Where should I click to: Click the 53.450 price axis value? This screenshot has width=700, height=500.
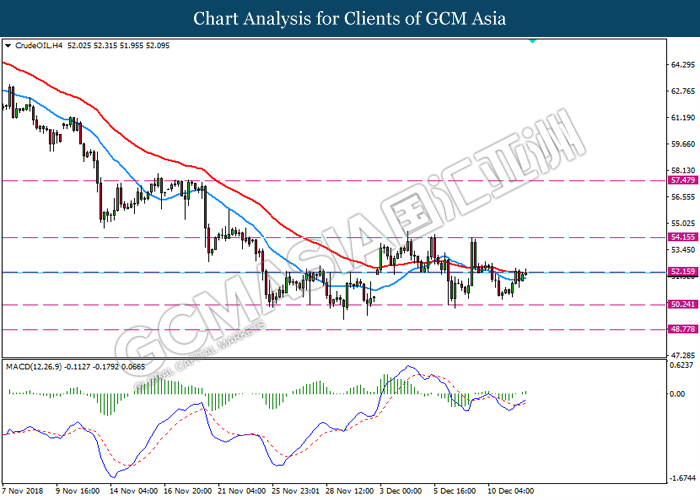683,250
